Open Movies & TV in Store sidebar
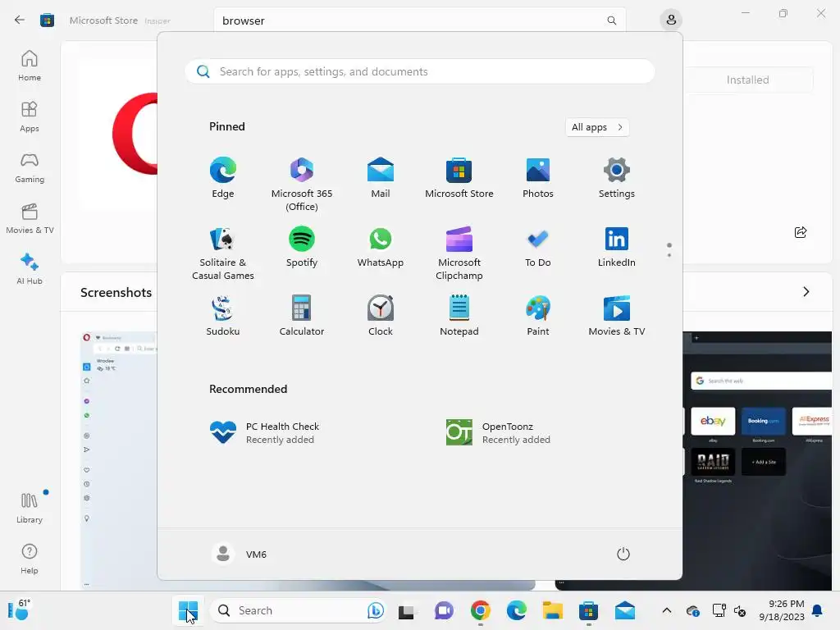The width and height of the screenshot is (840, 630). (30, 218)
